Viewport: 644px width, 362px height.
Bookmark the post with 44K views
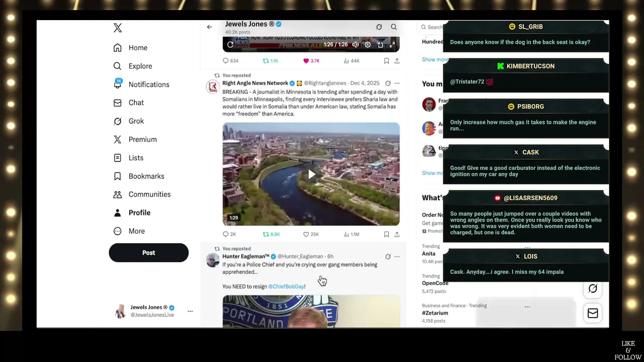point(386,61)
